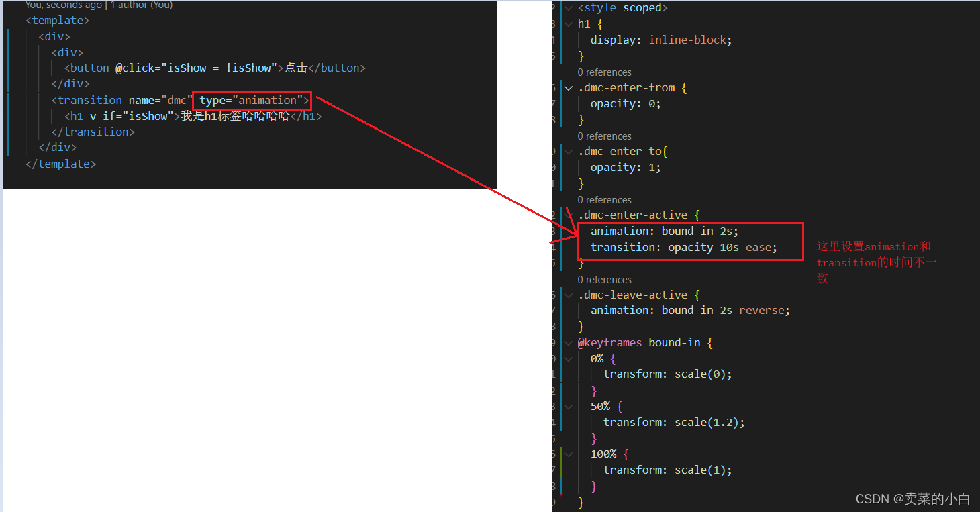980x512 pixels.
Task: Click the 'transform: scale(1.2);' line
Action: pyautogui.click(x=675, y=423)
